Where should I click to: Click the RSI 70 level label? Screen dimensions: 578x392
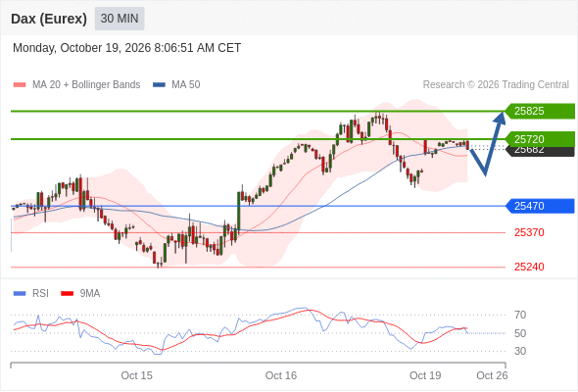[x=520, y=315]
